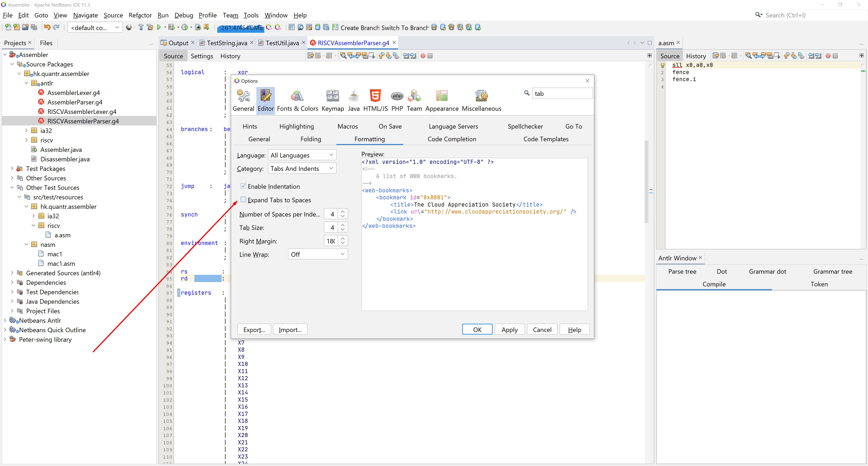The width and height of the screenshot is (868, 466).
Task: Open the default config dropdown in toolbar
Action: [95, 28]
